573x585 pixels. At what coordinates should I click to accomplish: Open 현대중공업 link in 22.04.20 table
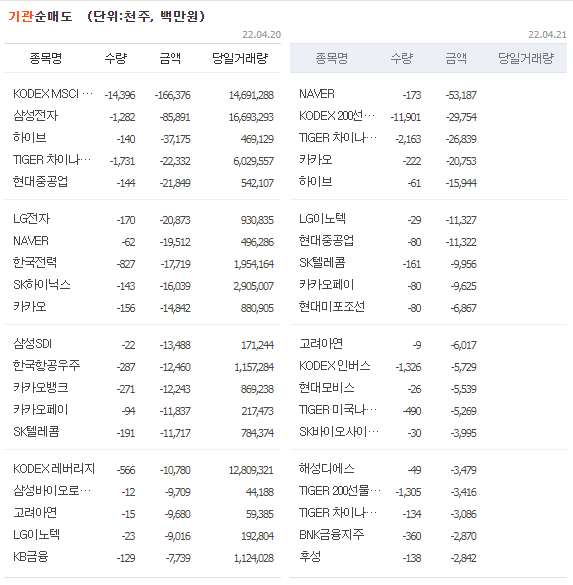click(40, 182)
